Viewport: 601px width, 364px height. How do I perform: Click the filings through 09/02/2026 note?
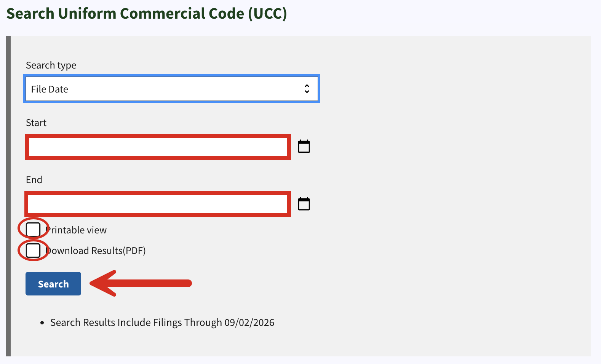162,322
